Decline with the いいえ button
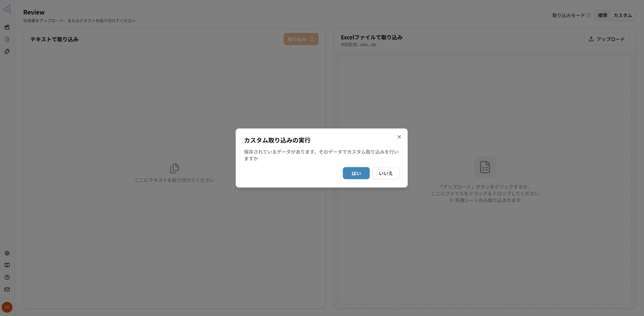Image resolution: width=644 pixels, height=316 pixels. 385,173
